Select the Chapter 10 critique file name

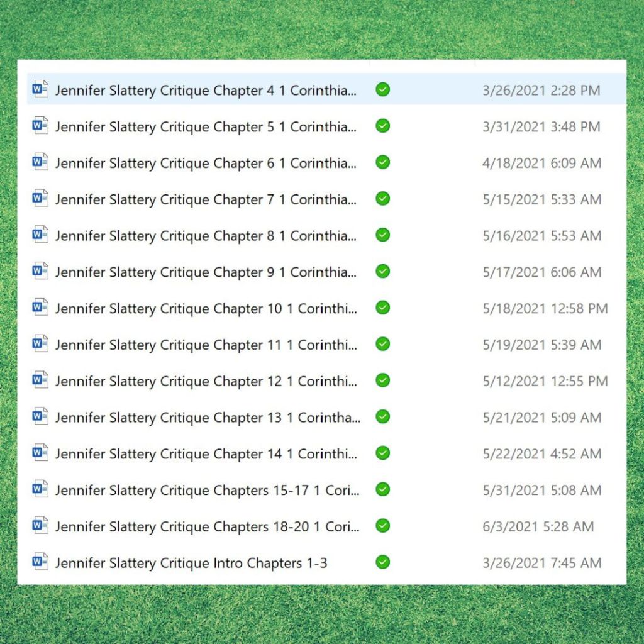coord(206,308)
